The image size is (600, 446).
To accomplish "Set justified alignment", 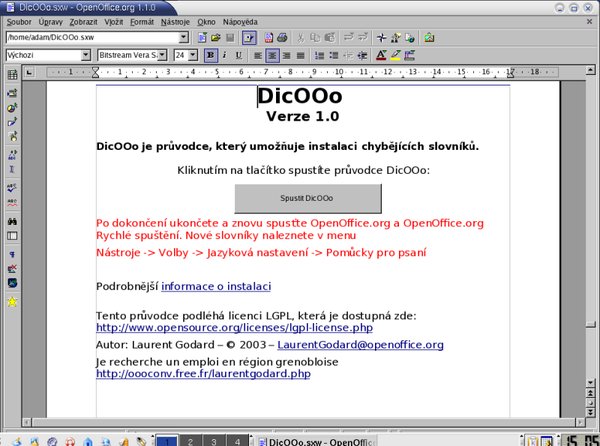I will click(300, 55).
